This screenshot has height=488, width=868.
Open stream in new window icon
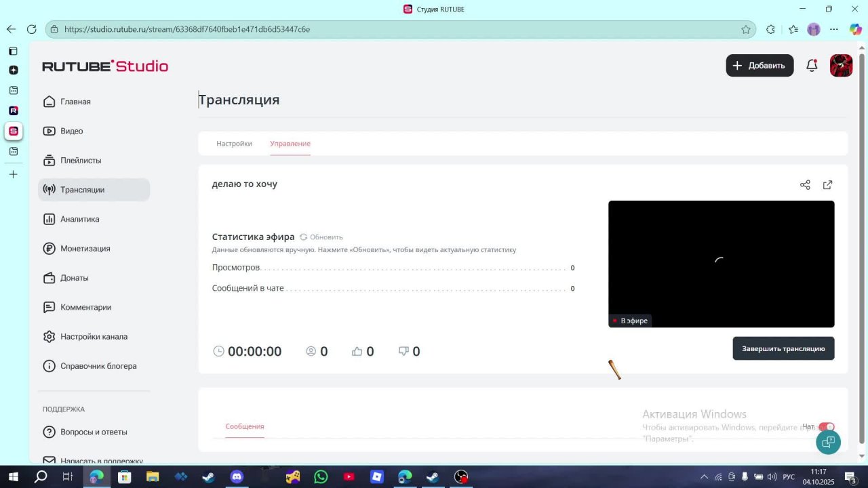click(x=827, y=184)
